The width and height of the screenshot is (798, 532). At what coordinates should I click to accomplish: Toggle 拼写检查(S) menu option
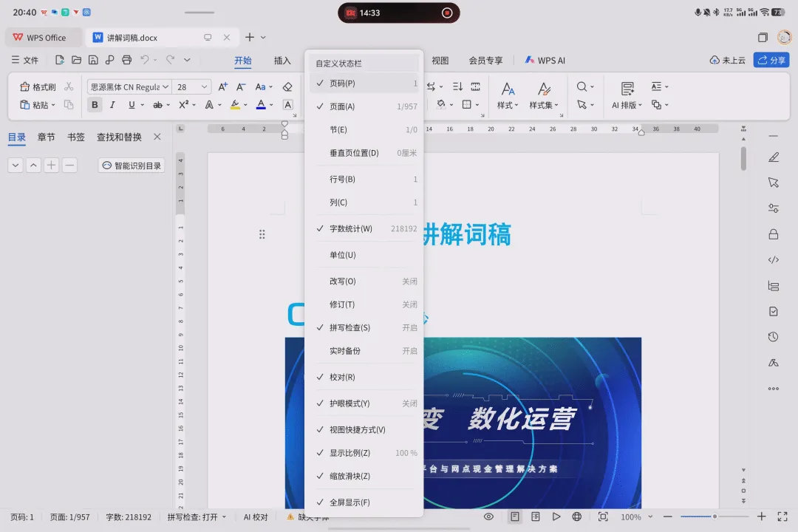pyautogui.click(x=366, y=327)
